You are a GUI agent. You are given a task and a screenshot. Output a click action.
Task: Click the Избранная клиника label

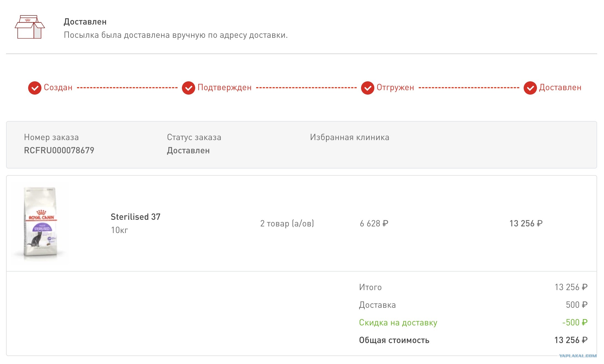tap(350, 137)
